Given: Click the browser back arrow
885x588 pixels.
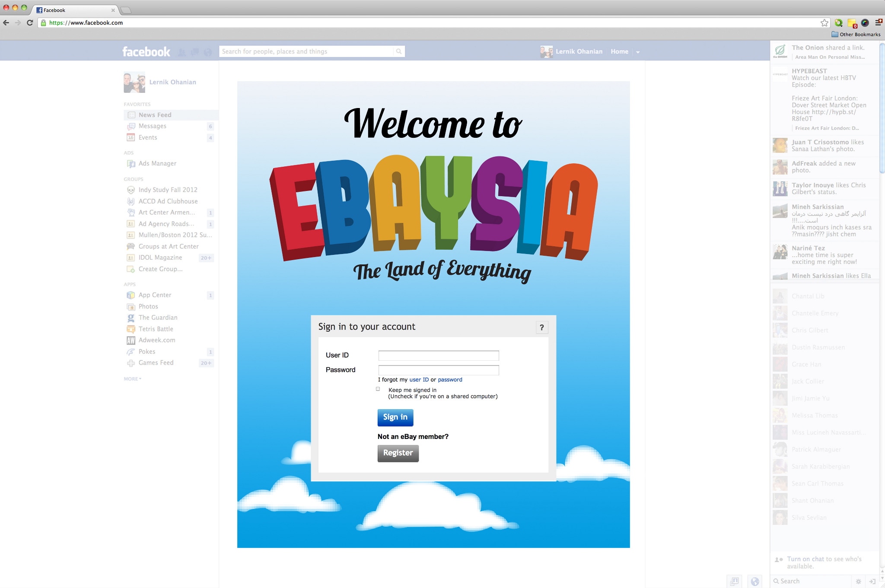Looking at the screenshot, I should pyautogui.click(x=6, y=23).
